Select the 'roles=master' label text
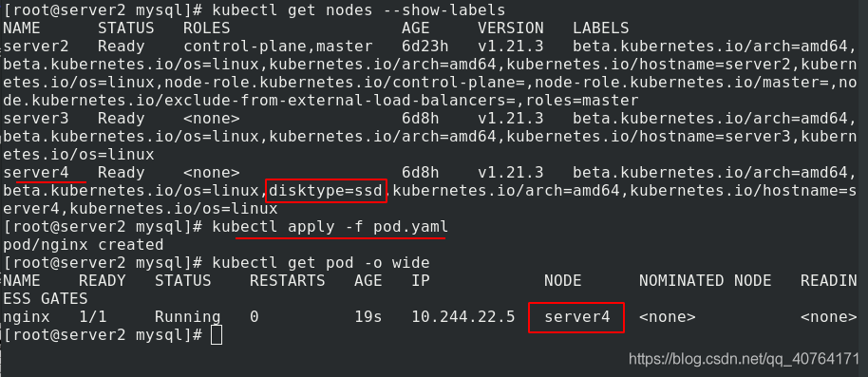Image resolution: width=868 pixels, height=377 pixels. [x=582, y=101]
